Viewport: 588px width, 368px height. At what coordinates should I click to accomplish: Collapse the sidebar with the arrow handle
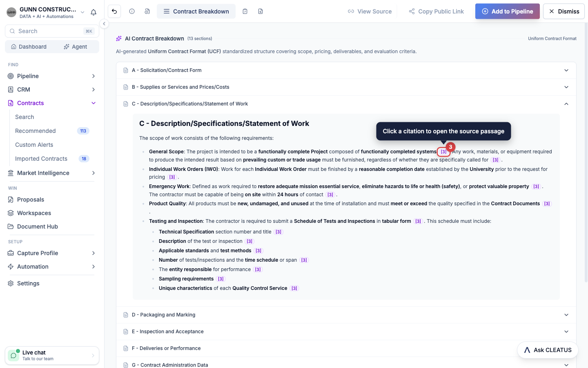(x=104, y=24)
